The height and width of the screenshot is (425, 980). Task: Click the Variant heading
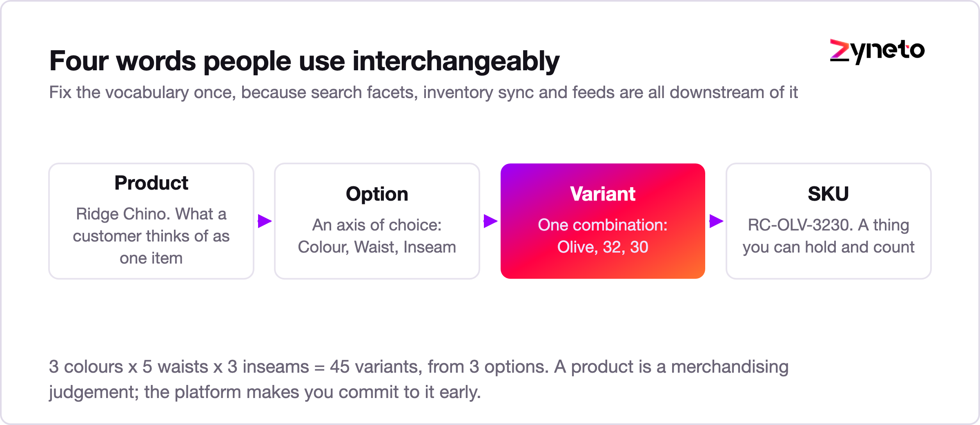coord(603,194)
